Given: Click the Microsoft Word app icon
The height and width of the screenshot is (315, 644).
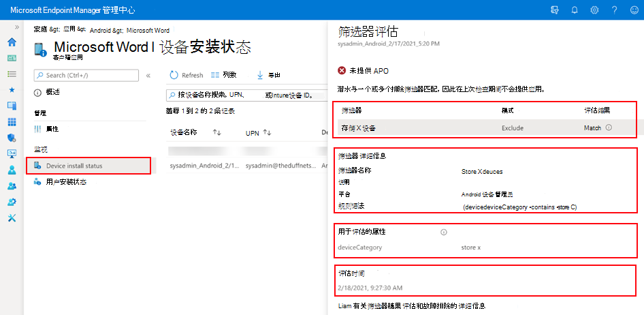Looking at the screenshot, I should click(41, 50).
